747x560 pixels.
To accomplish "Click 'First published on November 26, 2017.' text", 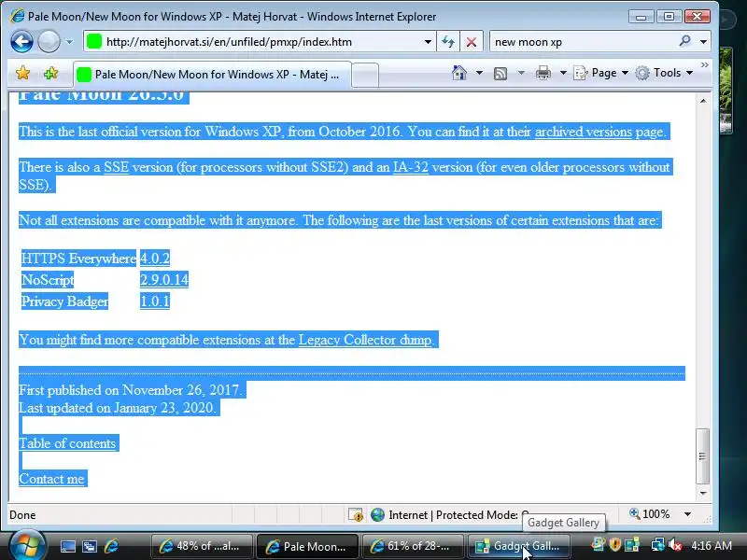I will tap(131, 390).
